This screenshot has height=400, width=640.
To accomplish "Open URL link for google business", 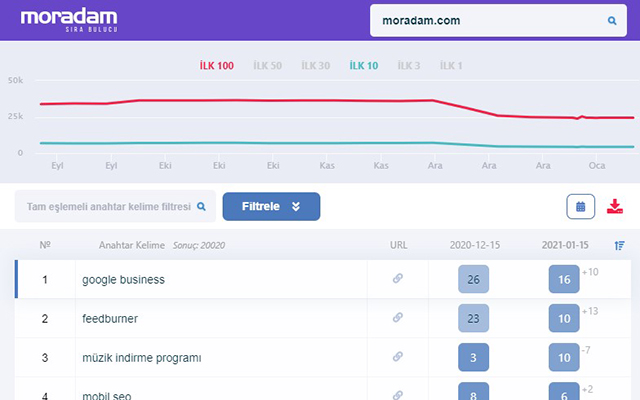I will tap(398, 279).
